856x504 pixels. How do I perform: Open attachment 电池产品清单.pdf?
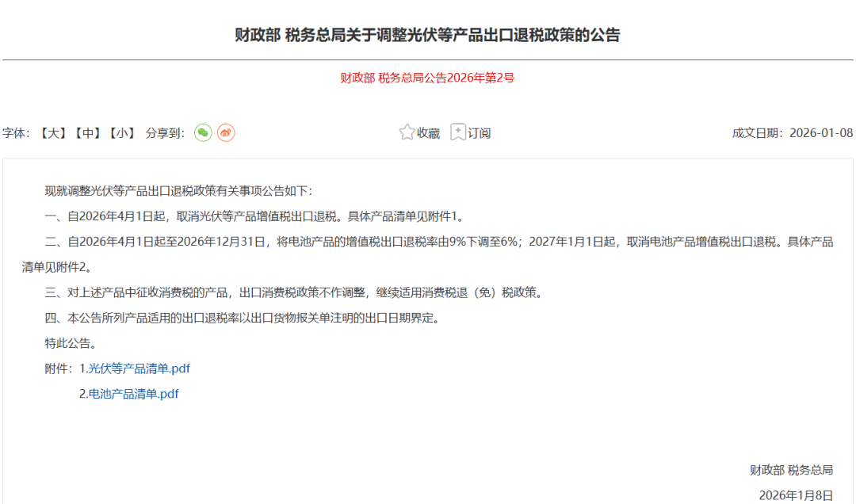[133, 394]
